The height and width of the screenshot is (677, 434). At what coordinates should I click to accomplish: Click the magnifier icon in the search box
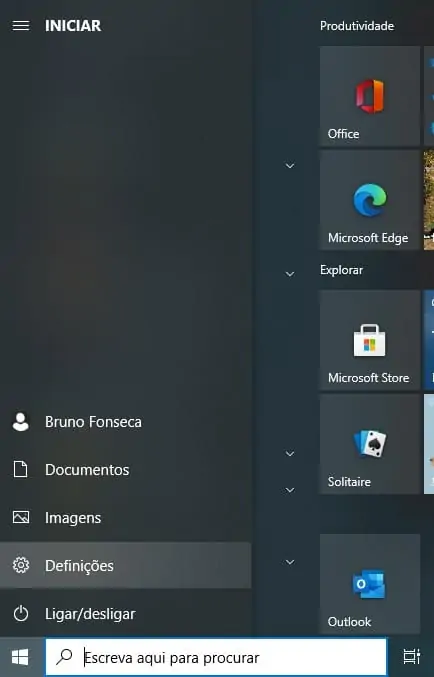[x=65, y=656]
